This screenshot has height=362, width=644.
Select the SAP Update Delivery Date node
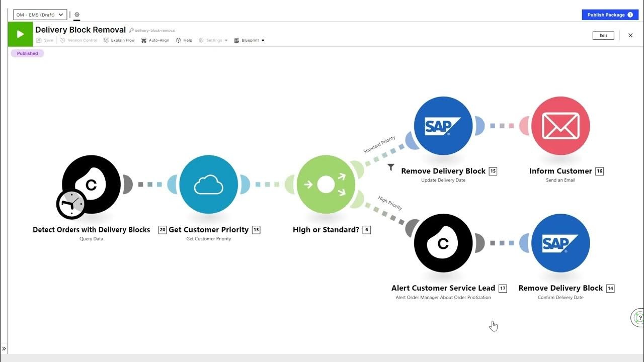(x=443, y=126)
